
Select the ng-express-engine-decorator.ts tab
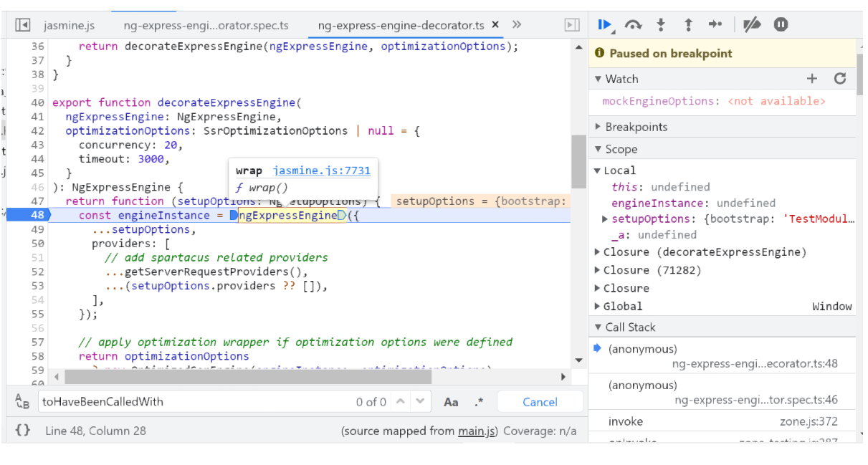(401, 25)
